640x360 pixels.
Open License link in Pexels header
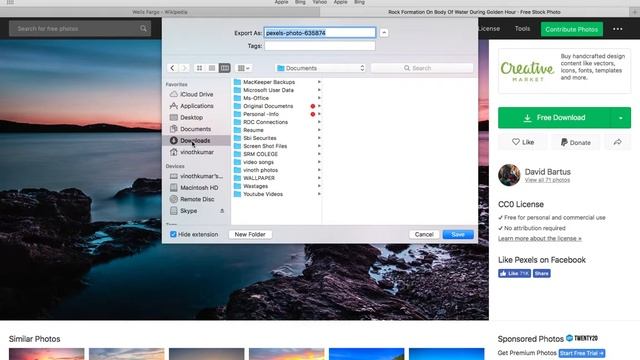click(489, 29)
